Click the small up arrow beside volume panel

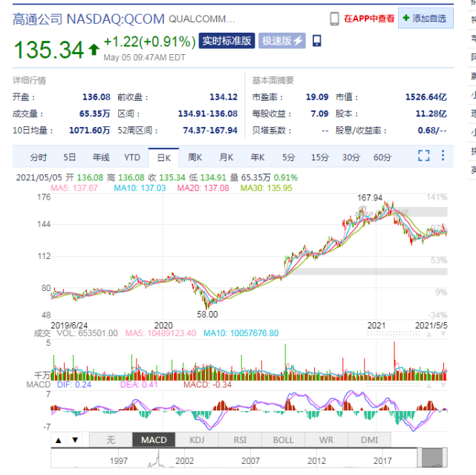tap(429, 335)
